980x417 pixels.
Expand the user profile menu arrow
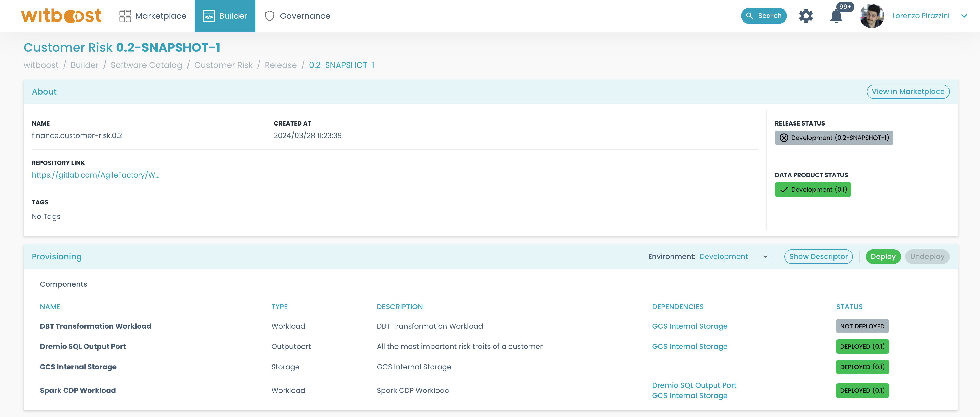(969, 16)
